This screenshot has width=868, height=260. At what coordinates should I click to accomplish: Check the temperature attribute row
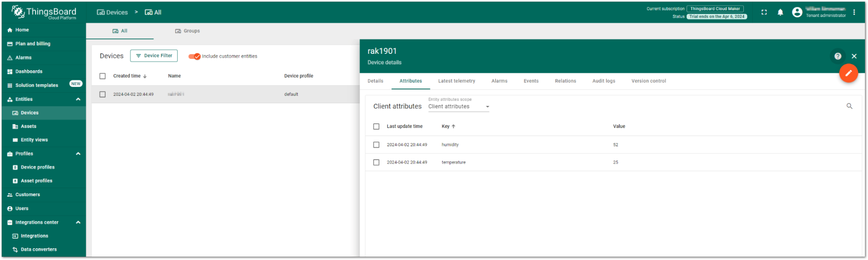click(x=376, y=163)
